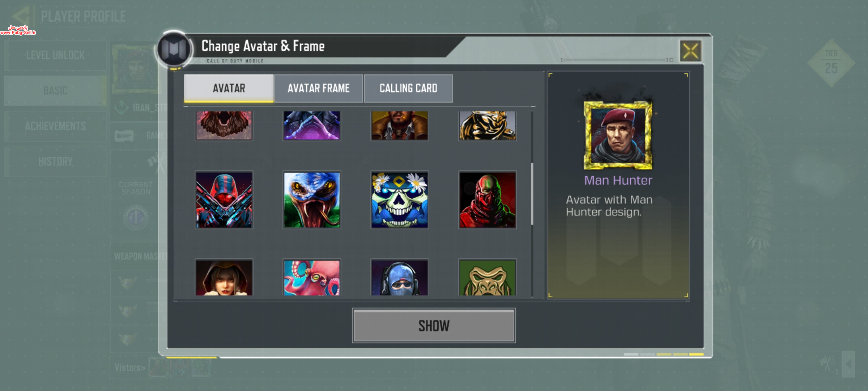Image resolution: width=868 pixels, height=391 pixels.
Task: Close the Change Avatar & Frame dialog
Action: pyautogui.click(x=690, y=51)
